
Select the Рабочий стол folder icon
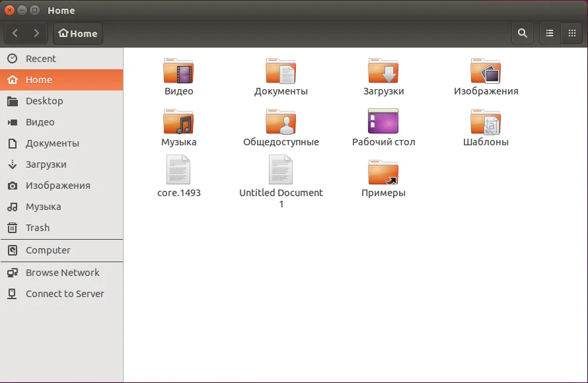tap(383, 121)
